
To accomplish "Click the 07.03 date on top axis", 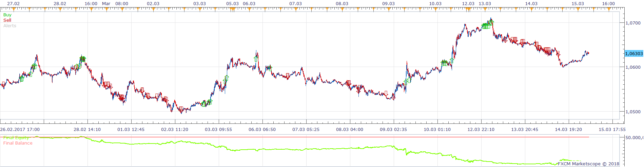I will [295, 4].
